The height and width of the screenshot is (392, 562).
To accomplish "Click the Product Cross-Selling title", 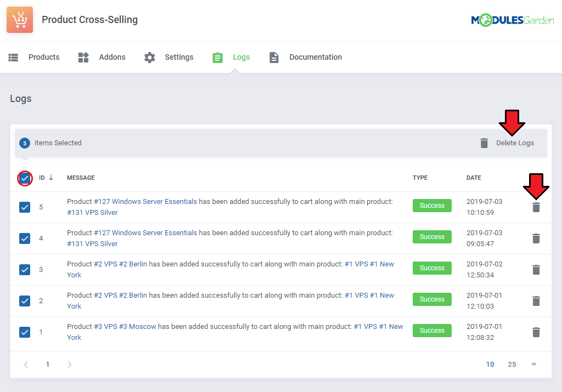I will [89, 20].
